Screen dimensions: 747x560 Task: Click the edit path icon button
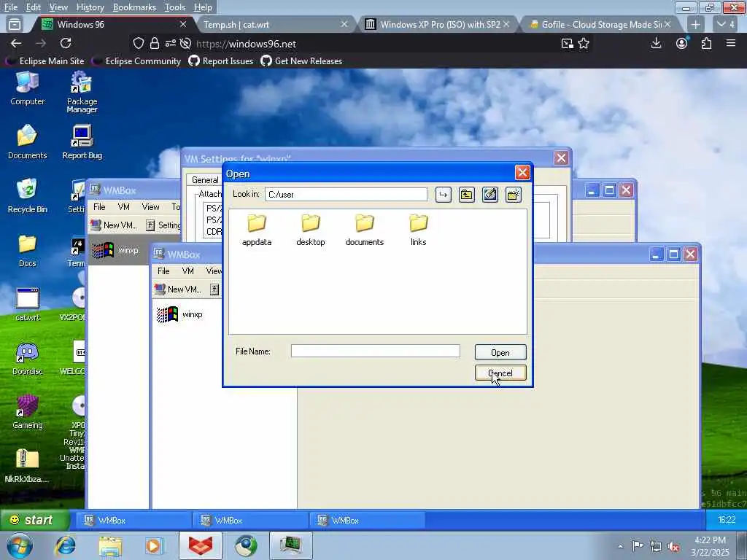489,194
